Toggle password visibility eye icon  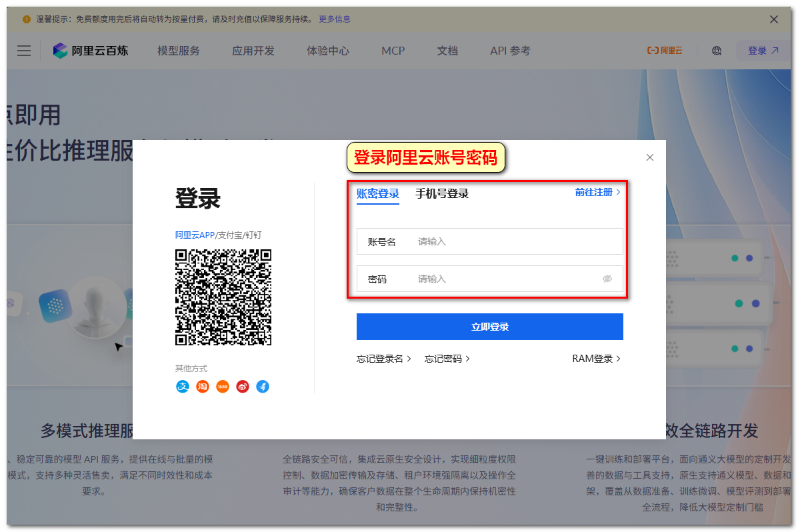(x=607, y=279)
